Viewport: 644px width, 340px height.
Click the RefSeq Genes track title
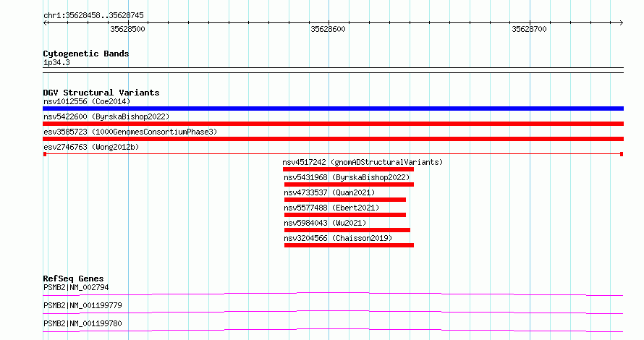tap(73, 279)
